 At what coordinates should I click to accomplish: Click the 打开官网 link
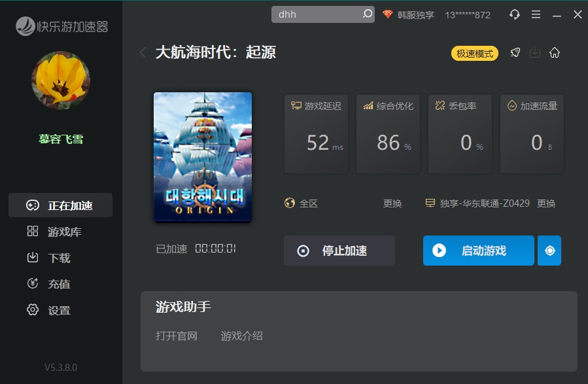177,336
